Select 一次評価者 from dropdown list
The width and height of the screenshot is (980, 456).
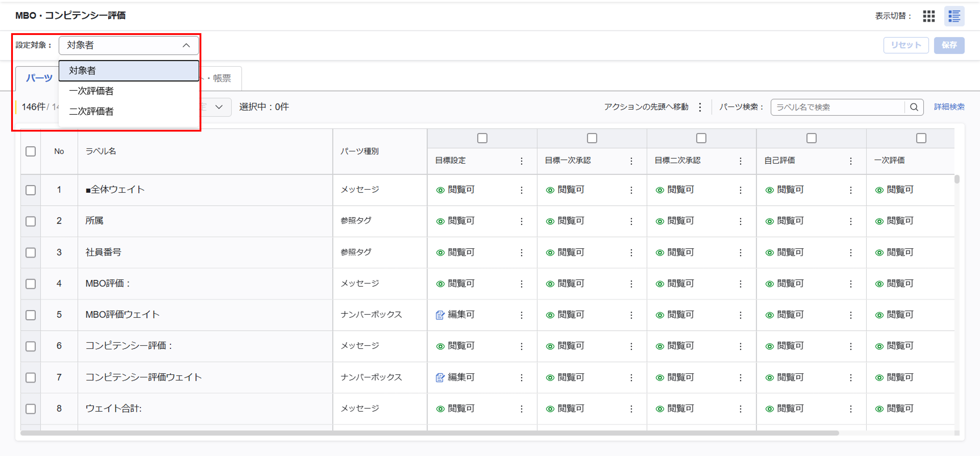pos(91,91)
